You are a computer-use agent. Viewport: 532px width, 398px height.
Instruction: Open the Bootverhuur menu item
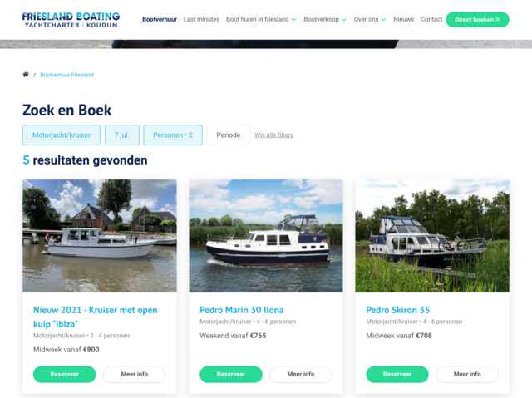click(160, 19)
